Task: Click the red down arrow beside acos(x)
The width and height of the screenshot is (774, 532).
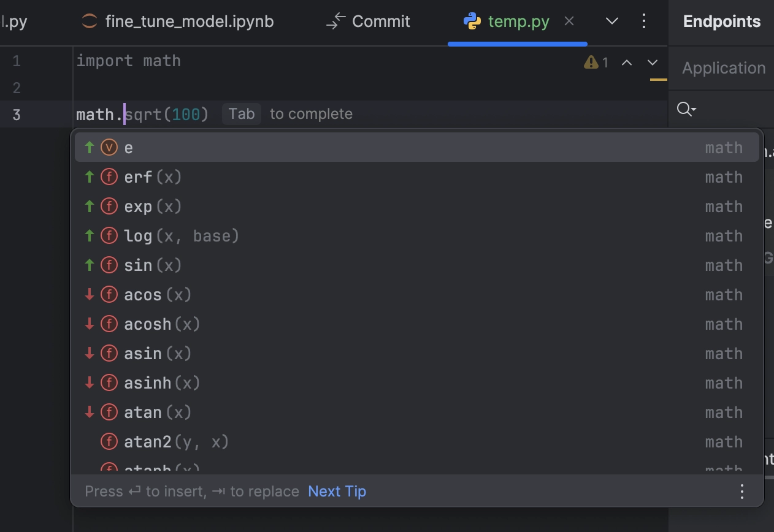Action: [x=89, y=294]
